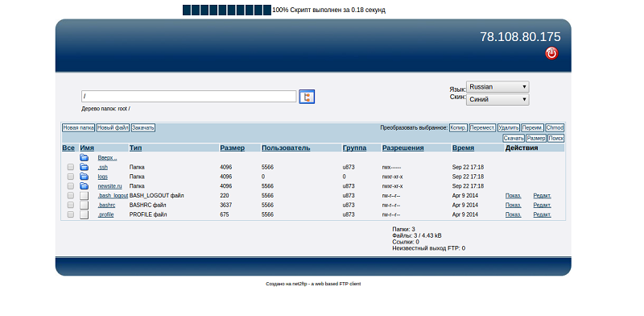Screen dimensions: 644x316
Task: Check the newsite.ru row checkbox
Action: 71,185
